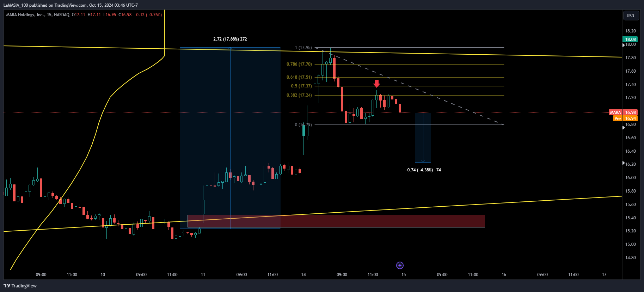
Task: Click the 17.80 price scale value
Action: point(631,58)
